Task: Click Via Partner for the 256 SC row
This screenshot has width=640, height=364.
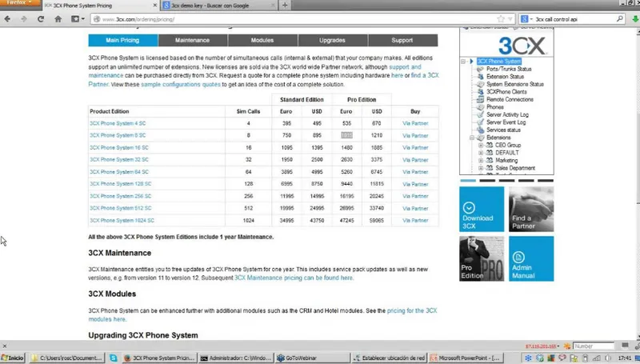Action: [x=415, y=196]
